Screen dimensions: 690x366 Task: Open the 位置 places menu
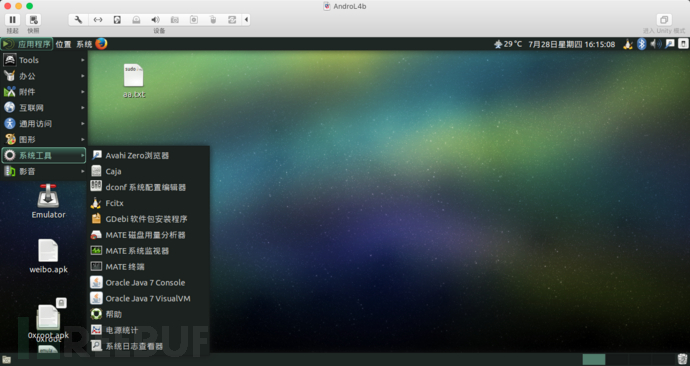point(63,44)
